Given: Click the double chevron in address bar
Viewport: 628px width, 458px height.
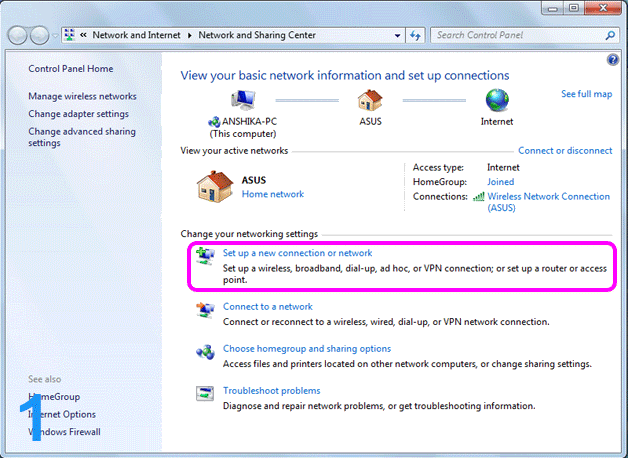Looking at the screenshot, I should [x=83, y=35].
